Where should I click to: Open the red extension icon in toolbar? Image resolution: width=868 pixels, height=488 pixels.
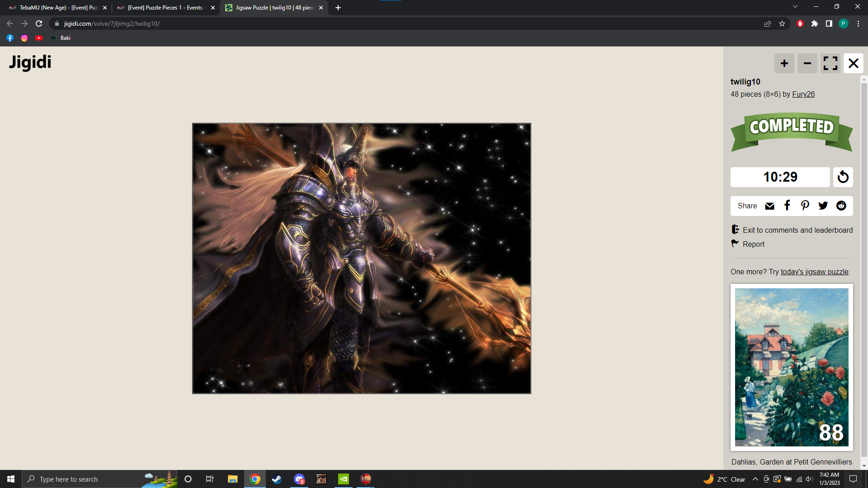(800, 23)
